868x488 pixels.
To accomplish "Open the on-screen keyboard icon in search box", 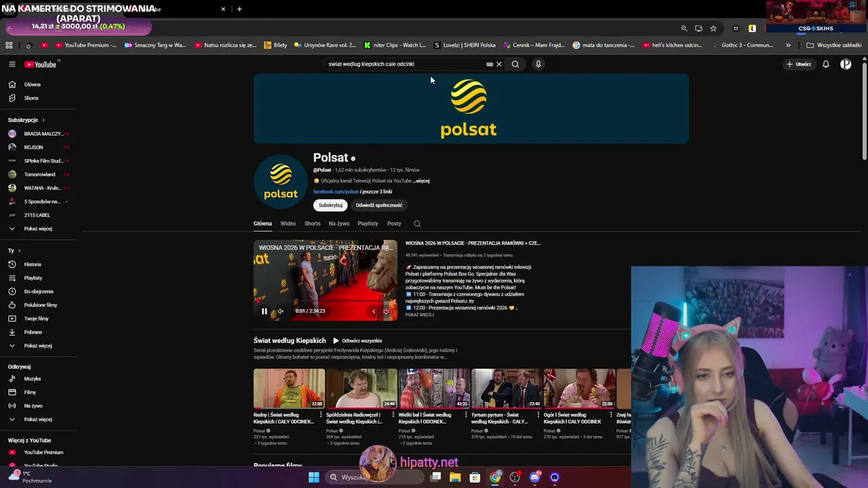I will (490, 64).
